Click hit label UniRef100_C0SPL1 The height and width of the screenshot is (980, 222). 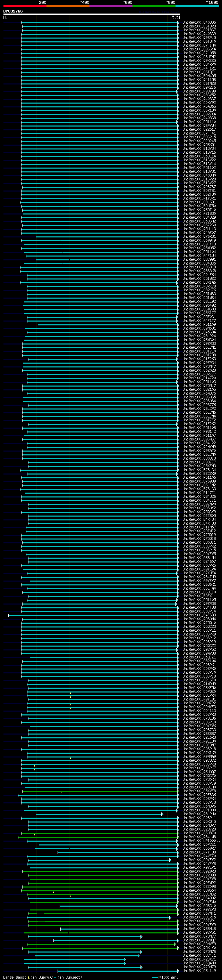click(199, 630)
